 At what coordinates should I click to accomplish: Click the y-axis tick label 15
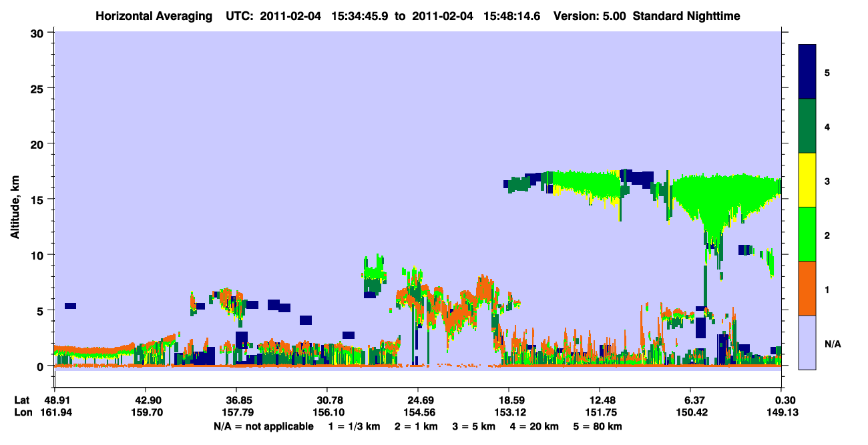pos(39,199)
